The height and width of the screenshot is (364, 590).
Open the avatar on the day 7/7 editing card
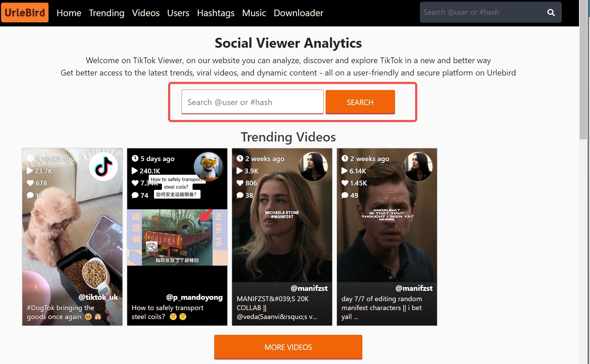click(x=418, y=167)
